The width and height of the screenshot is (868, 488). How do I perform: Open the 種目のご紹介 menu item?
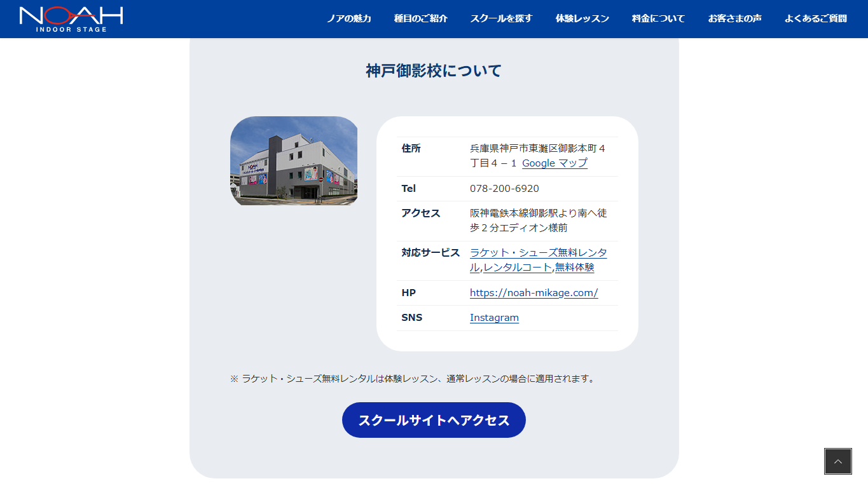coord(421,18)
